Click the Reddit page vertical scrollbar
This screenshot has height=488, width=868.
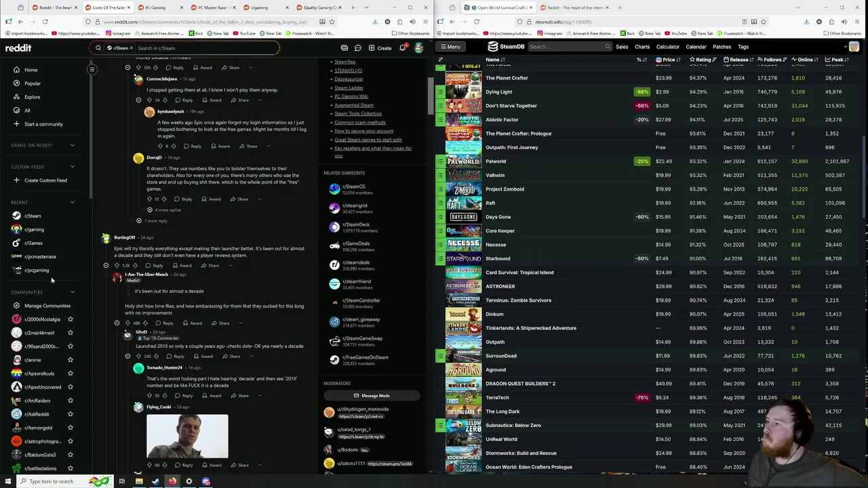pyautogui.click(x=431, y=96)
